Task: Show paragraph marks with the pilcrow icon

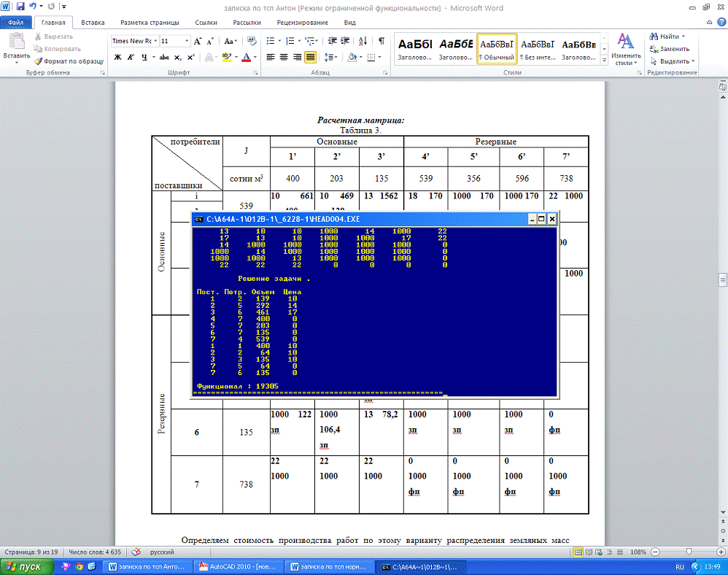Action: coord(382,42)
